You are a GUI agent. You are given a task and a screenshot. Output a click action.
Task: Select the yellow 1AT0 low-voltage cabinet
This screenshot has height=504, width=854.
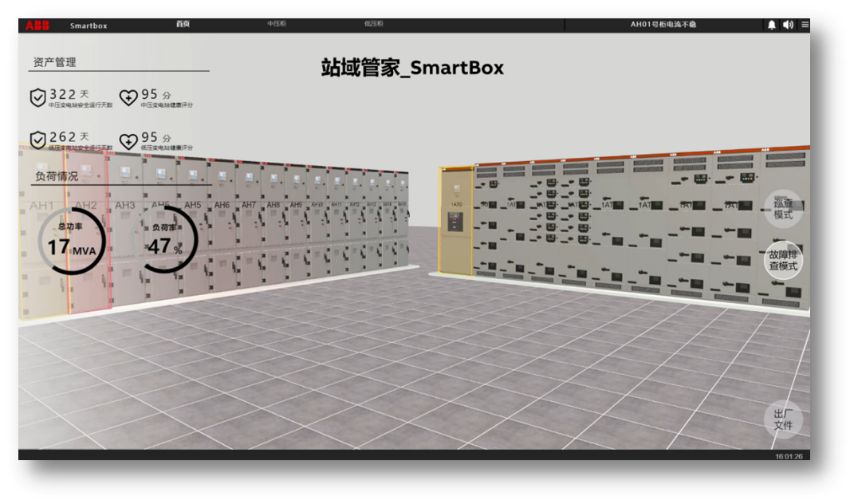coord(456,221)
